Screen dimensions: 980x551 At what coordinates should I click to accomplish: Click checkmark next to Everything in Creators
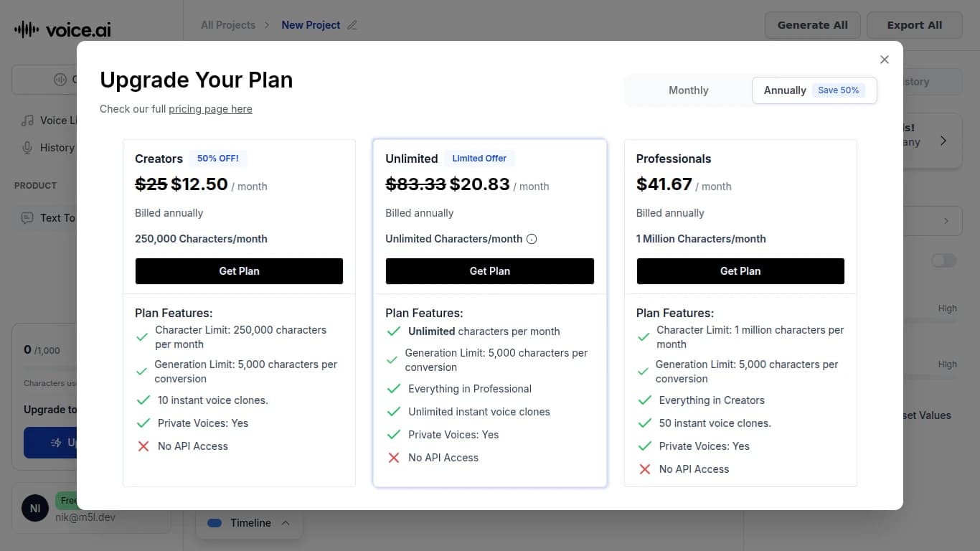[644, 400]
